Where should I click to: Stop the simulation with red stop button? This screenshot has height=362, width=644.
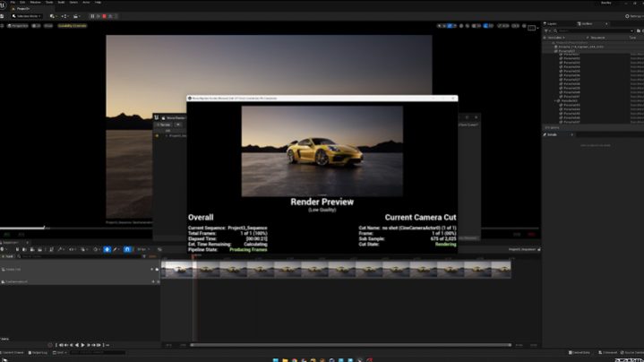tap(104, 16)
